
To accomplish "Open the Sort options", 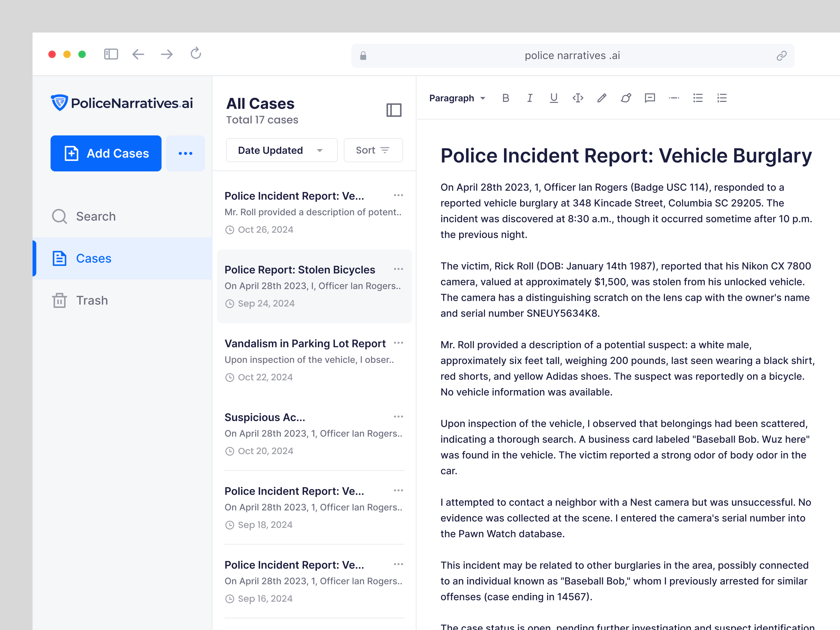I will (x=372, y=150).
